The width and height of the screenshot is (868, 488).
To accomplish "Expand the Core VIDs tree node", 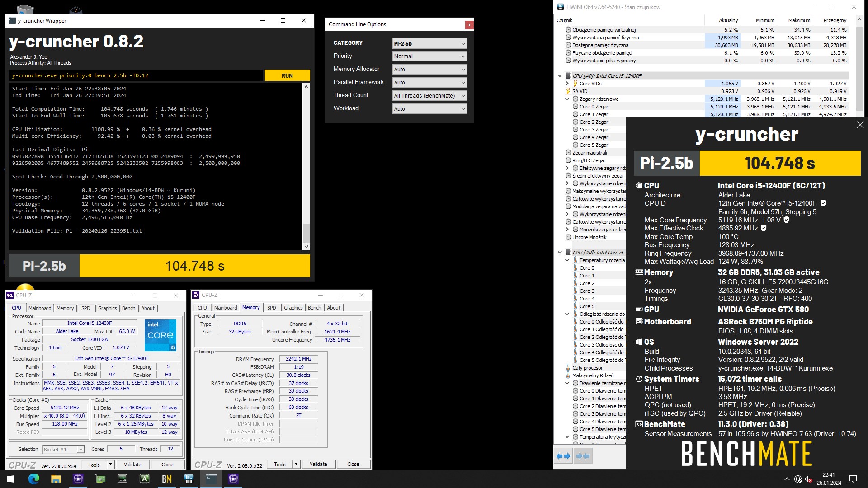I will (x=567, y=84).
